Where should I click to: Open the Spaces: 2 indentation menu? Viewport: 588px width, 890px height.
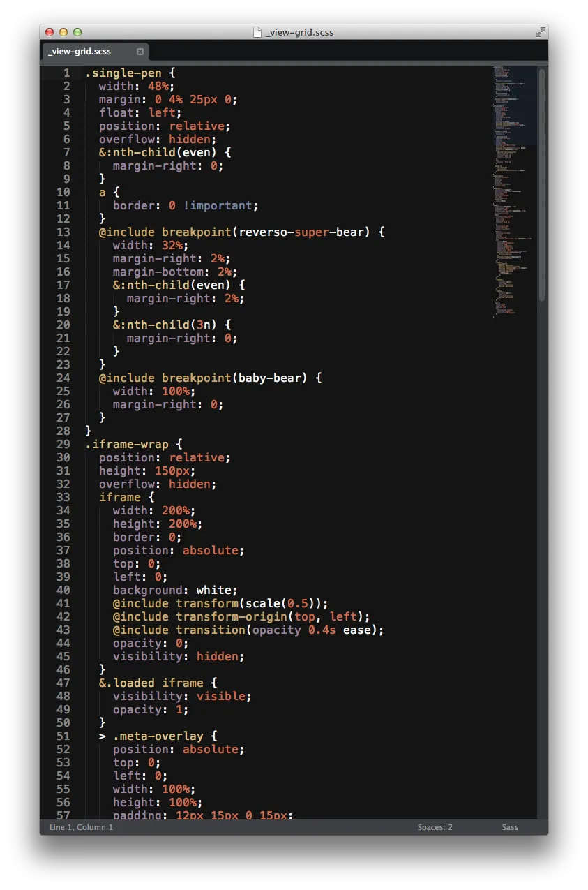435,827
